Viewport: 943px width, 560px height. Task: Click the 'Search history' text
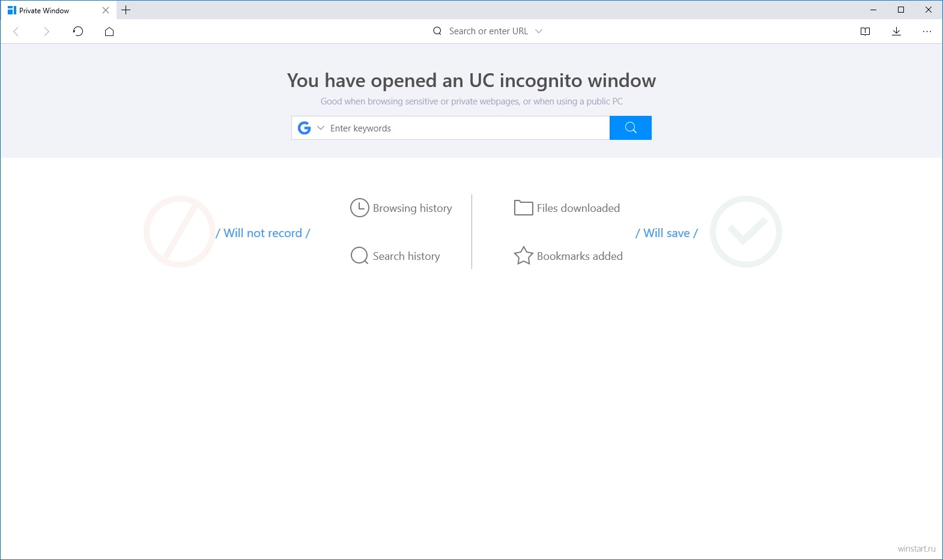click(x=407, y=256)
